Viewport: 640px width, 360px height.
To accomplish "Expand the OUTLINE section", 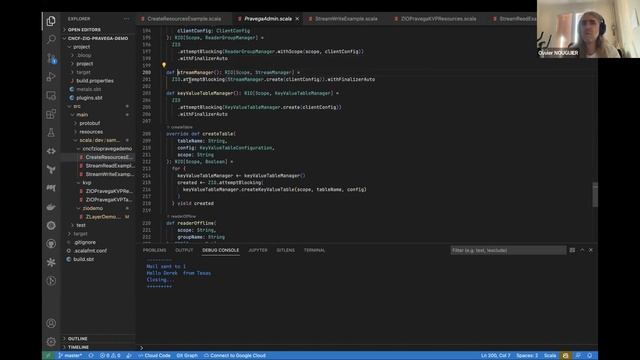I will coord(78,339).
